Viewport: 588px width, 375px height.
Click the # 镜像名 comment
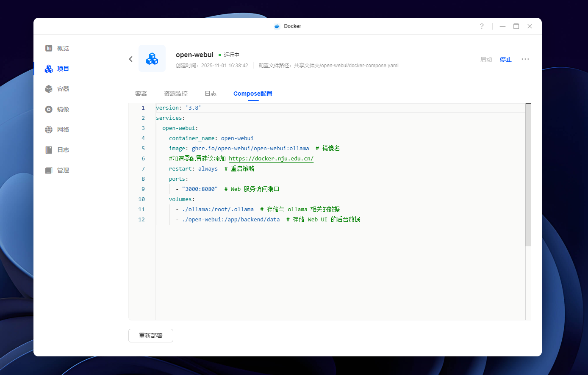[328, 149]
